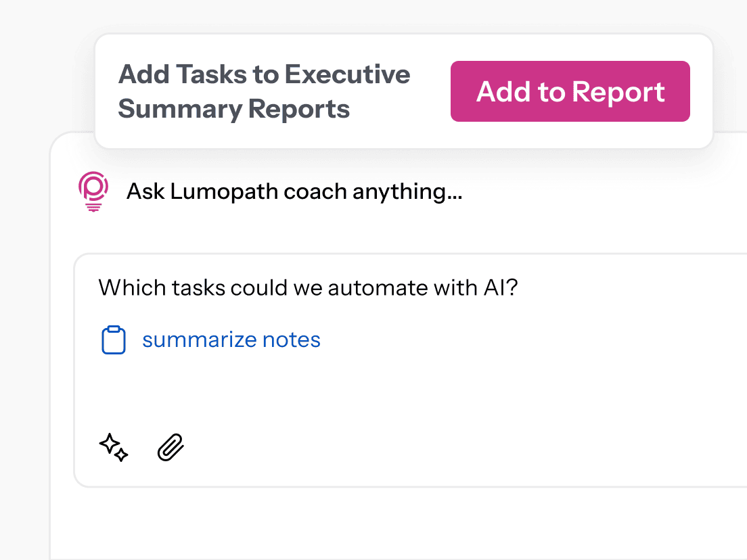Click the pink bulb icon next to Ask Lumopath
747x560 pixels.
(x=93, y=192)
